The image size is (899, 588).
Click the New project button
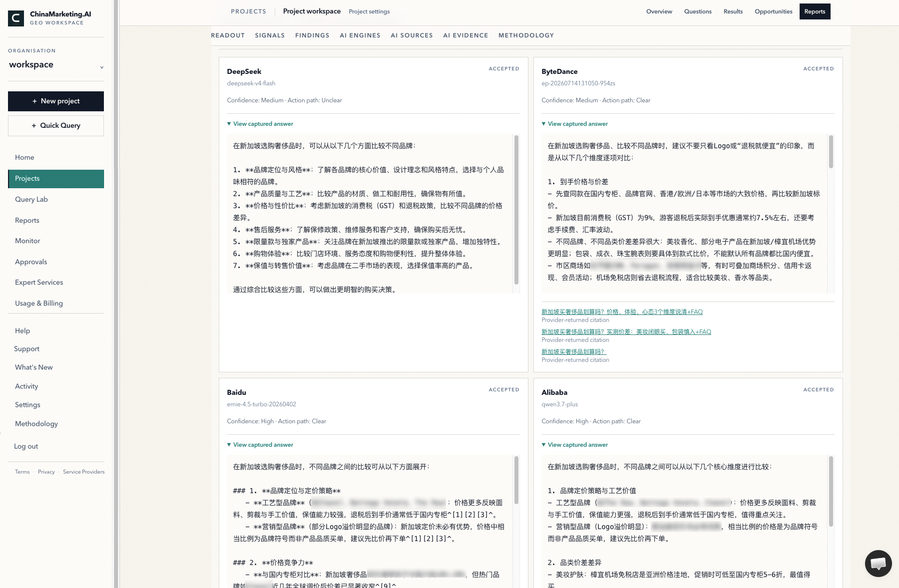(56, 101)
